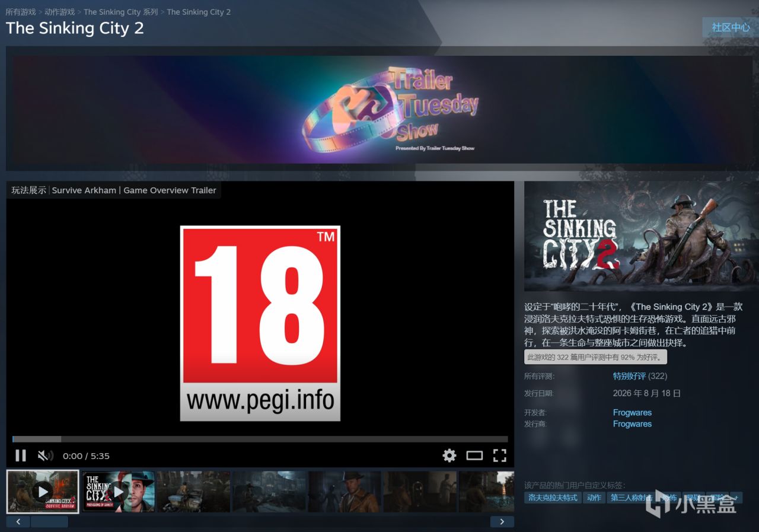Open The Sinking City 系列 breadcrumb

[121, 12]
